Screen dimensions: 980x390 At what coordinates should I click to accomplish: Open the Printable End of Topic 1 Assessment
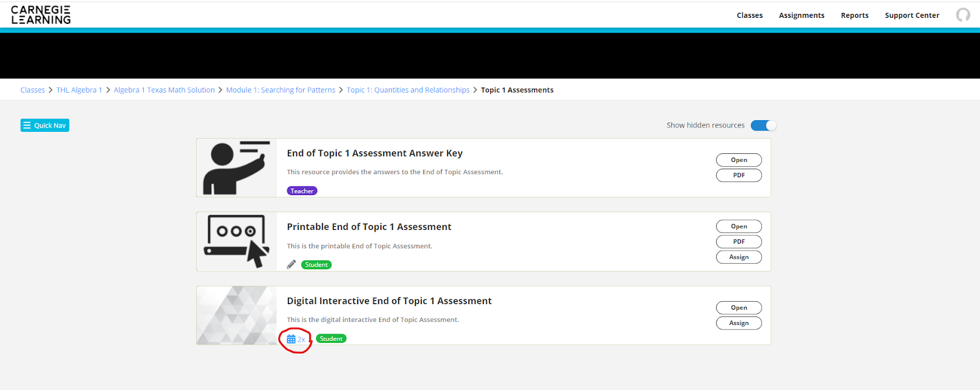739,226
